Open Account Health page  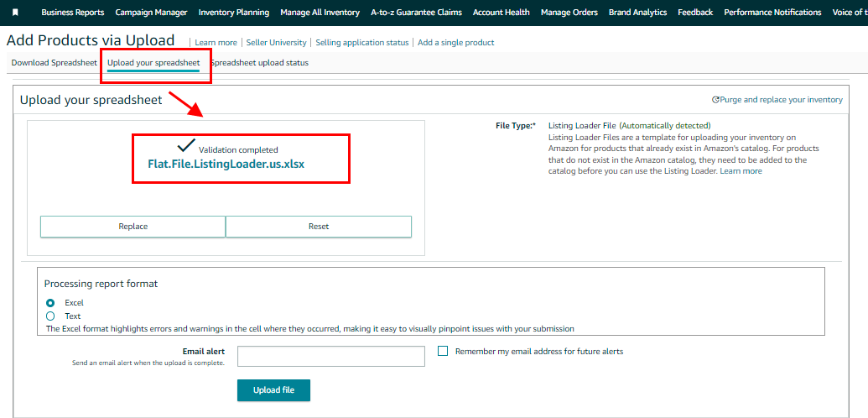pyautogui.click(x=501, y=13)
